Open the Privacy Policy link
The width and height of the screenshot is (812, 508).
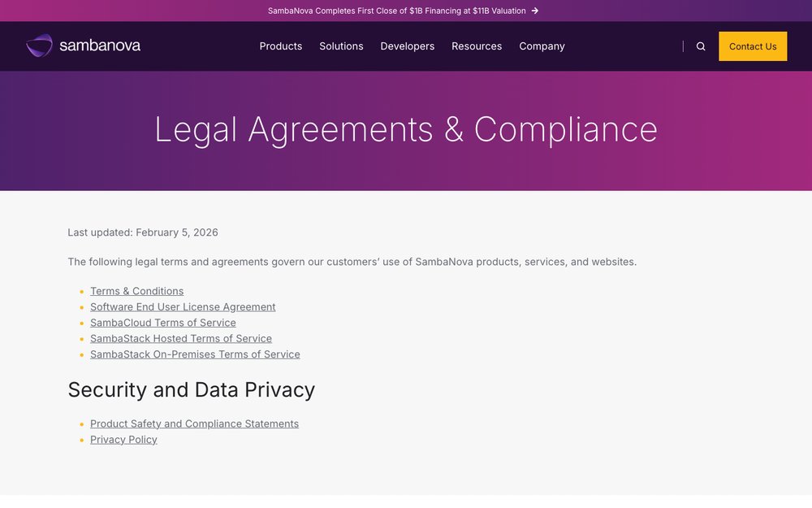[x=123, y=440]
